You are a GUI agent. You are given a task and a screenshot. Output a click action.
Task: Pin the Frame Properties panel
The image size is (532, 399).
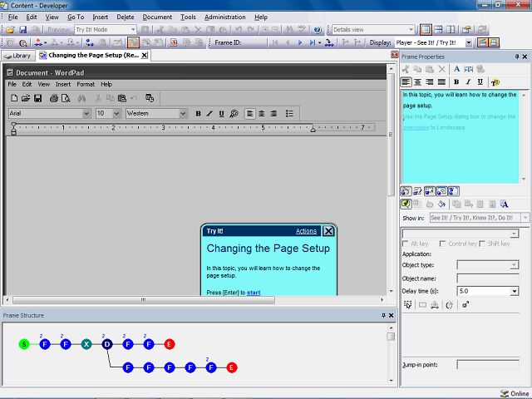pos(517,57)
